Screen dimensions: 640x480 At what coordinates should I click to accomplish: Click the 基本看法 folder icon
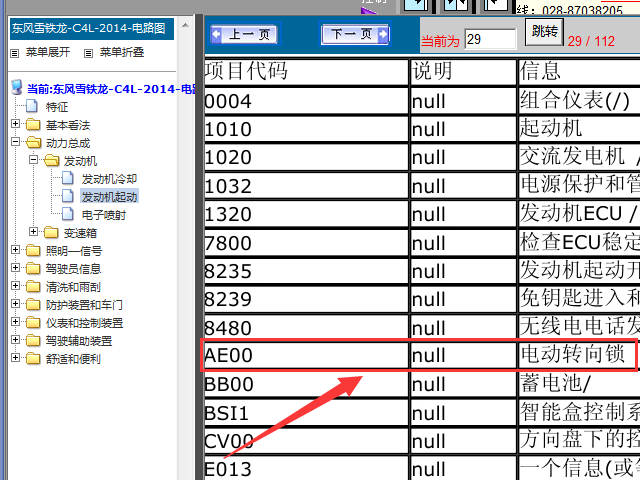coord(33,124)
